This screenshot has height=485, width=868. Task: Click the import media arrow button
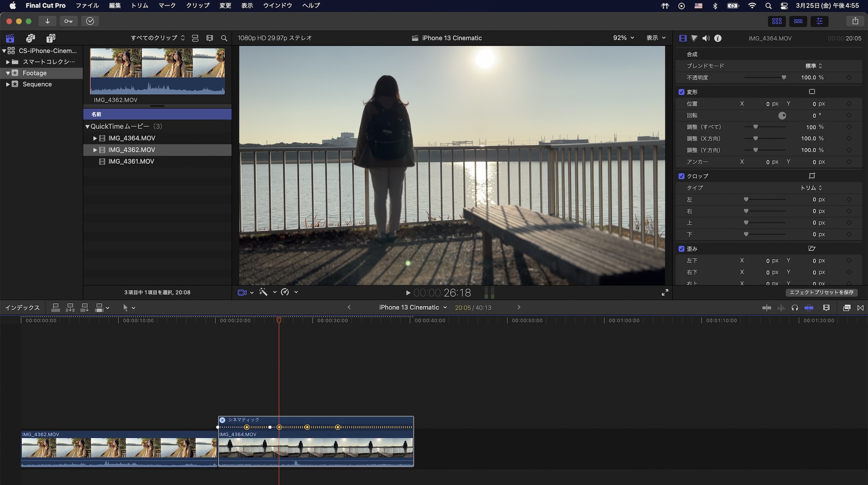pos(47,21)
